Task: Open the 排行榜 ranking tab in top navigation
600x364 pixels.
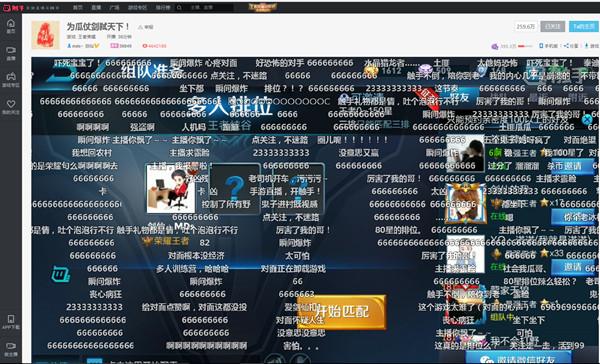Action: tap(163, 8)
